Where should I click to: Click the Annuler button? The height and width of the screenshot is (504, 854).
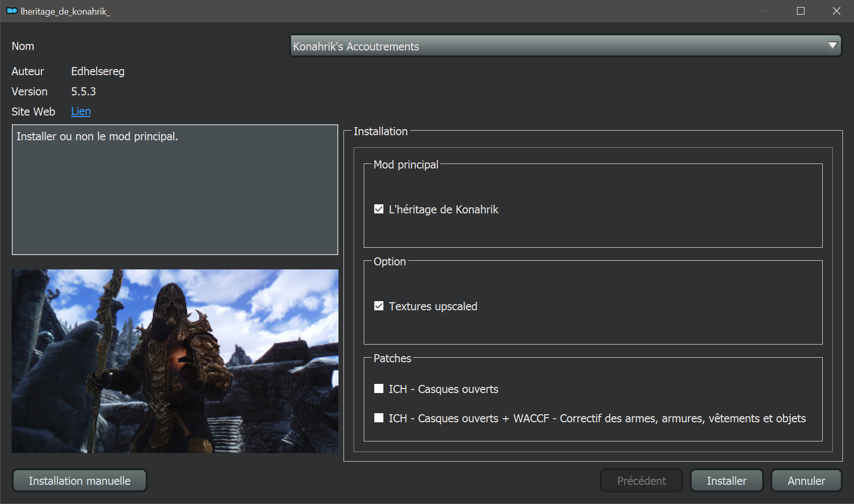tap(806, 481)
